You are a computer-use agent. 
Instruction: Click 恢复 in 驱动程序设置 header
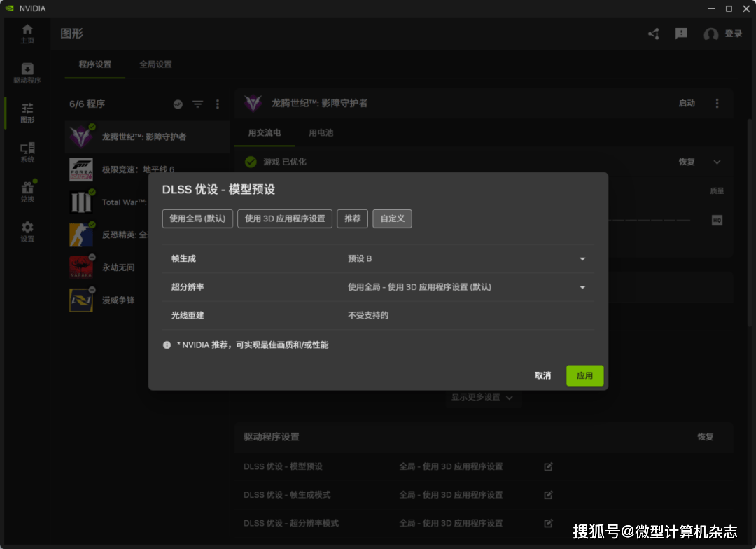[x=706, y=437]
